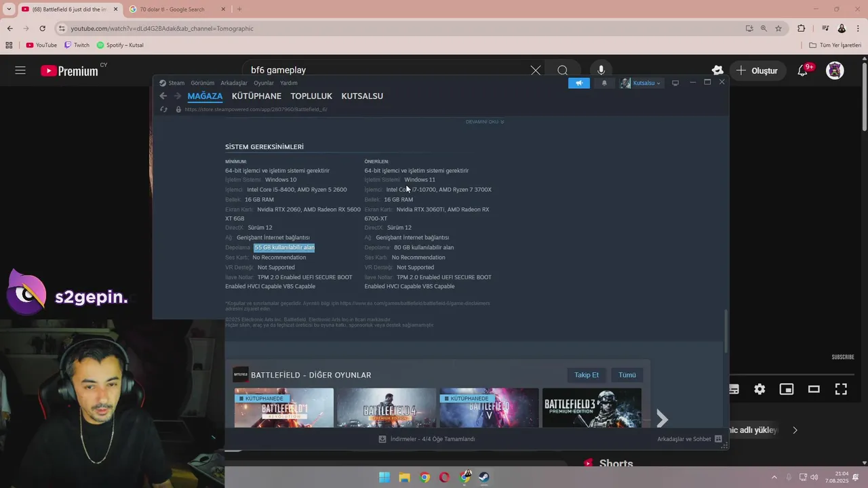
Task: Click the EA game disclaimers link
Action: pyautogui.click(x=414, y=304)
